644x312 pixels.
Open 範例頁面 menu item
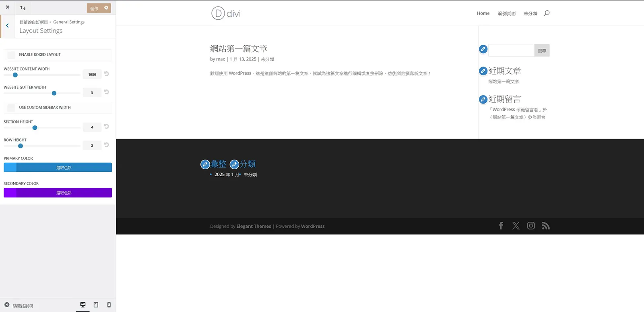point(506,13)
